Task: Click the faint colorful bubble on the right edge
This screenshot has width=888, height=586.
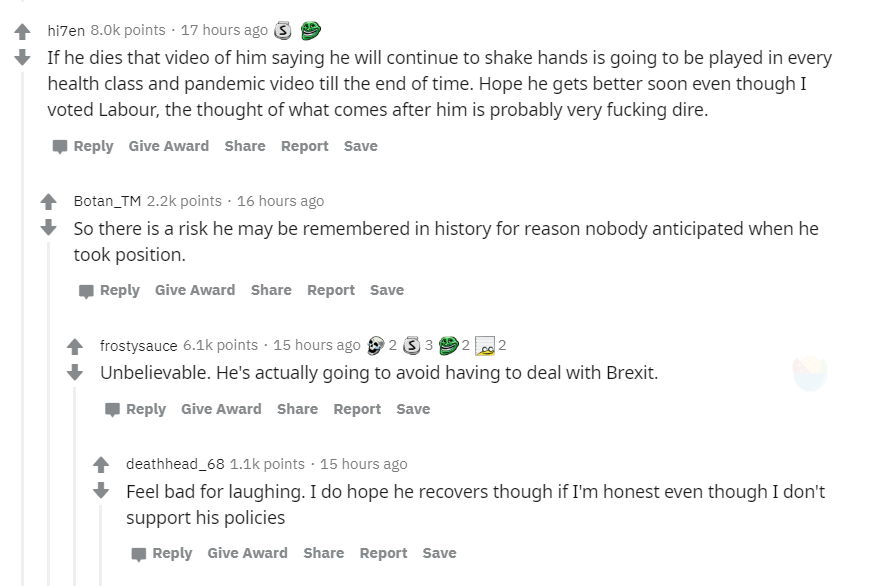Action: pyautogui.click(x=809, y=372)
